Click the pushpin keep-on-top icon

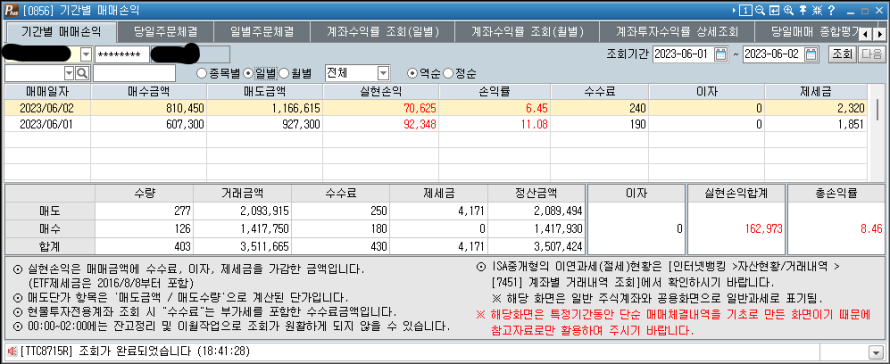803,10
